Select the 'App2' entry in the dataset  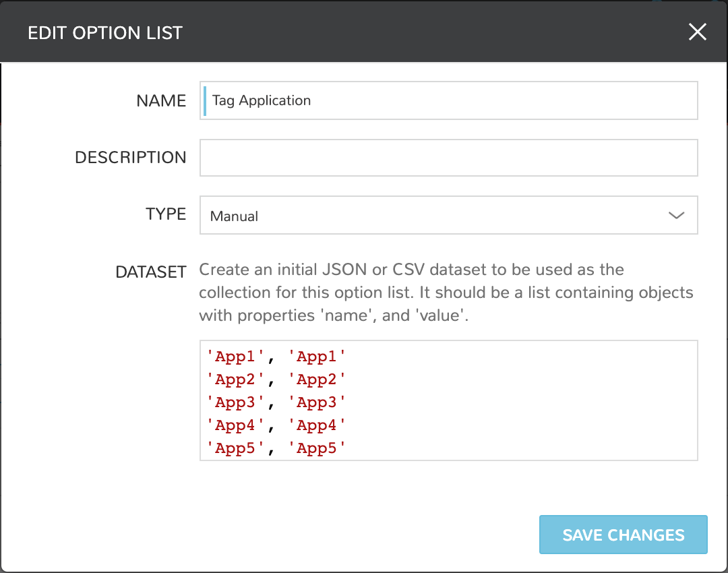[275, 379]
